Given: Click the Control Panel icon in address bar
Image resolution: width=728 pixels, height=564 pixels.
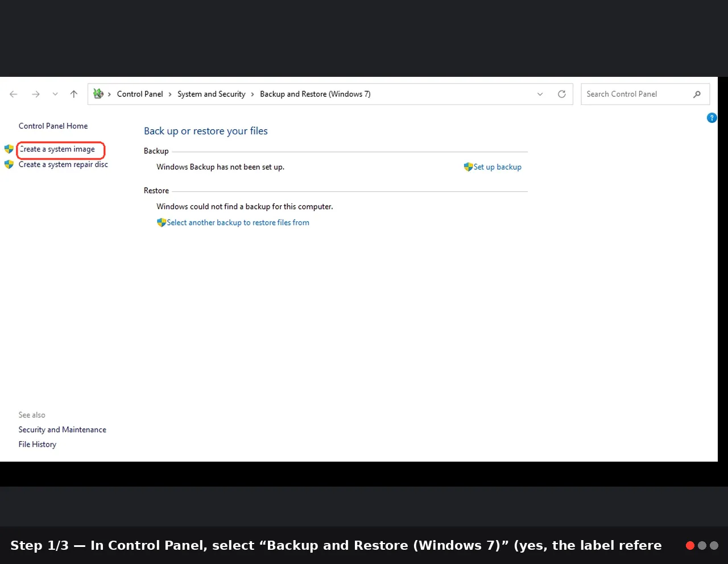Looking at the screenshot, I should tap(98, 94).
